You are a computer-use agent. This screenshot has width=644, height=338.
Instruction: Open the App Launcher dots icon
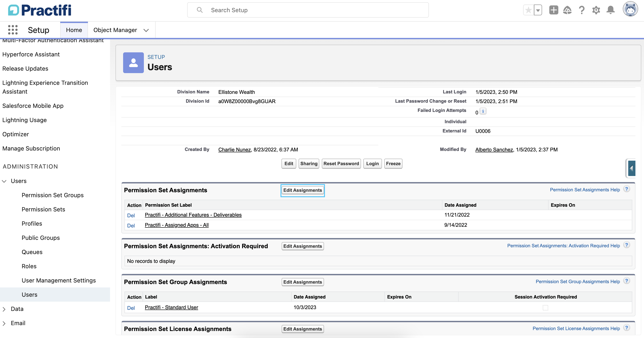point(13,30)
